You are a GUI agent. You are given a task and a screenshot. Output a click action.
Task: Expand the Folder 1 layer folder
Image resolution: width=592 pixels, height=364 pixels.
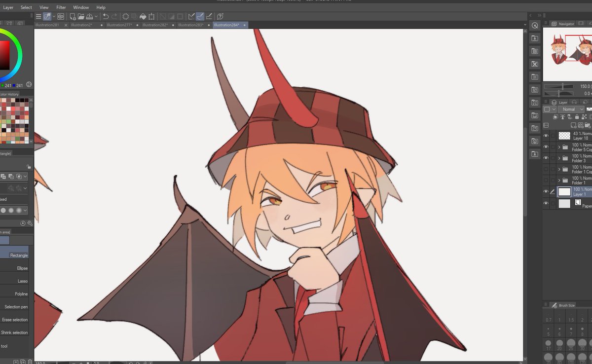559,181
